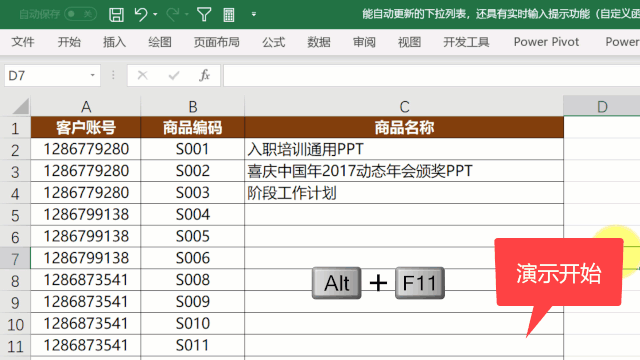Click cell containing 阶段工作计划
Image resolution: width=640 pixels, height=360 pixels.
pyautogui.click(x=404, y=193)
